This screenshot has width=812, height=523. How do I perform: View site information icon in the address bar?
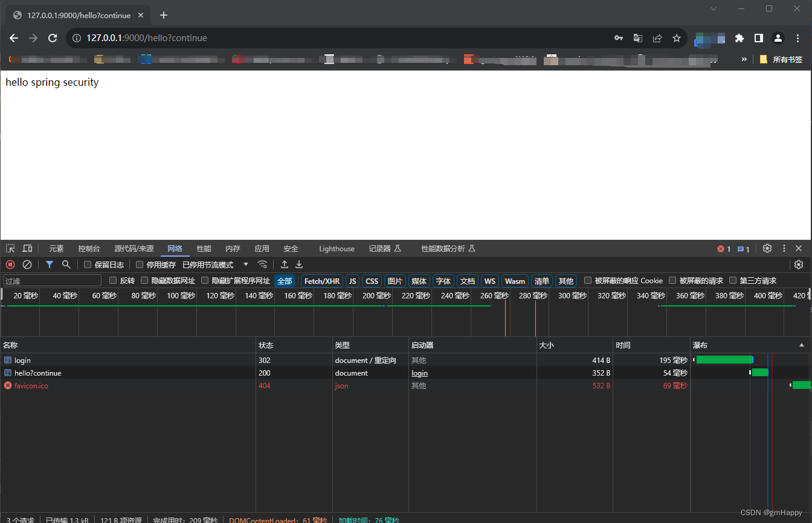click(77, 38)
